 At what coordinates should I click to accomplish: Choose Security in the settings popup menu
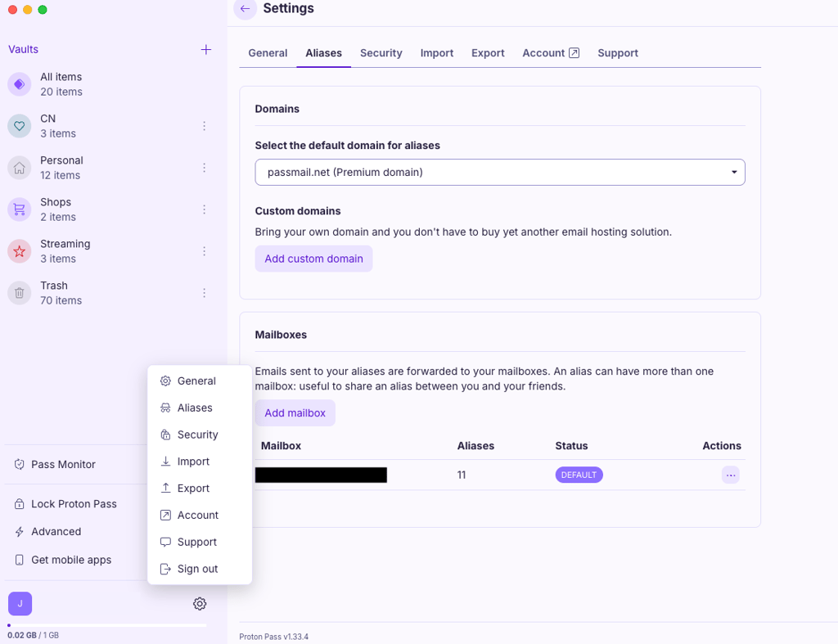pyautogui.click(x=200, y=435)
